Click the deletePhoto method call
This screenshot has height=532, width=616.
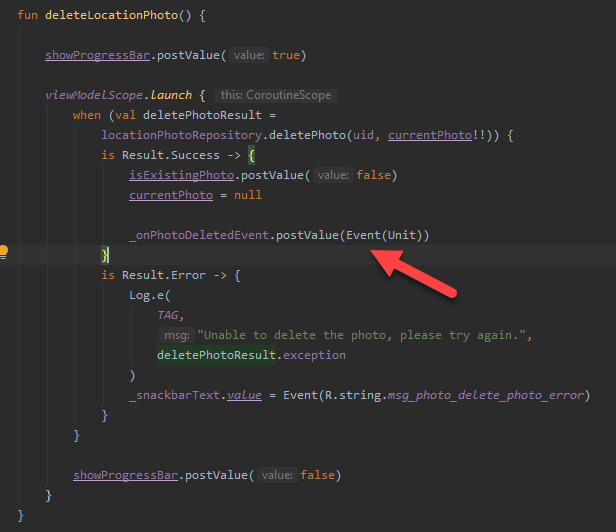307,135
